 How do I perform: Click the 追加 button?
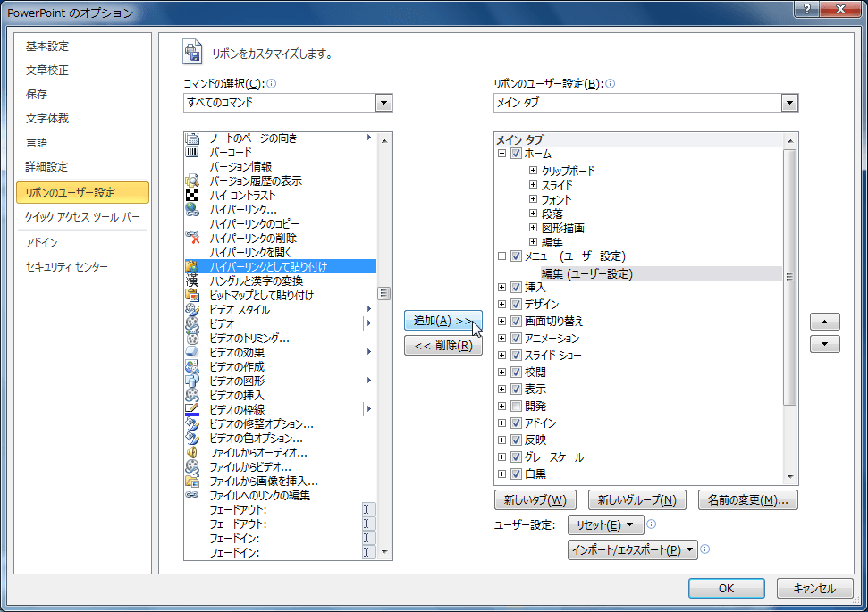442,321
